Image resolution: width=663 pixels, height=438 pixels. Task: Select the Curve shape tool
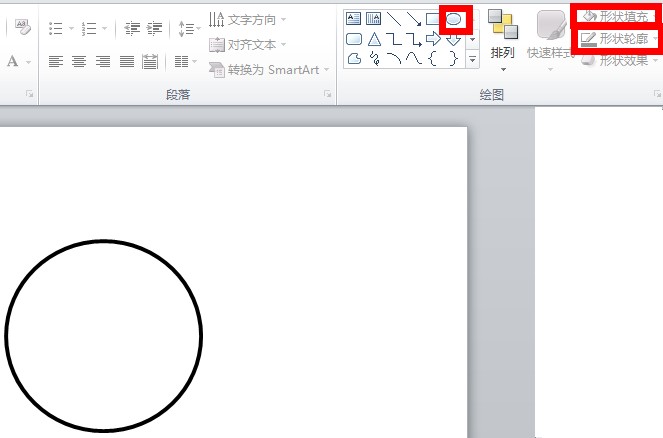coord(414,58)
